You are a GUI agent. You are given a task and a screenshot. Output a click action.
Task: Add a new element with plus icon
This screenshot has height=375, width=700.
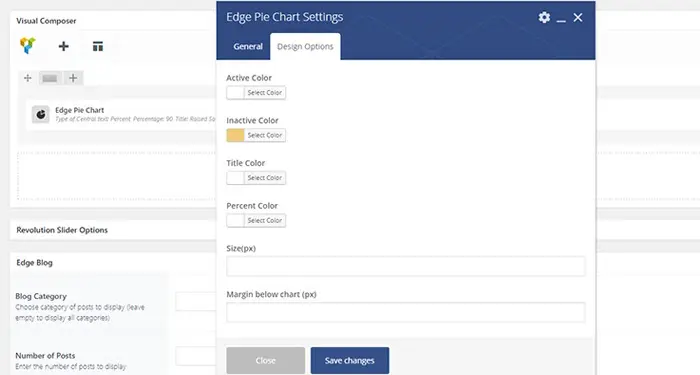point(63,46)
